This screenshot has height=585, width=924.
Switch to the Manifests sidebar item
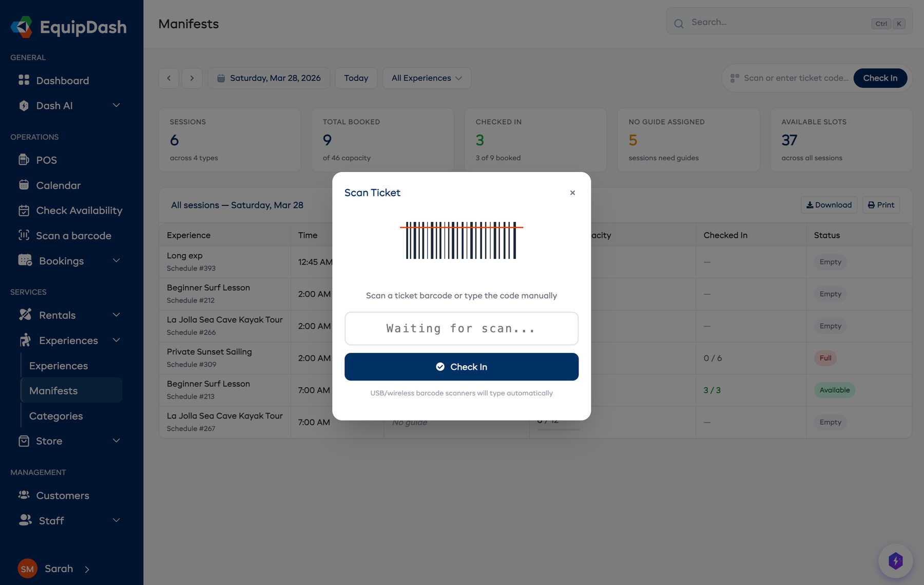(53, 390)
